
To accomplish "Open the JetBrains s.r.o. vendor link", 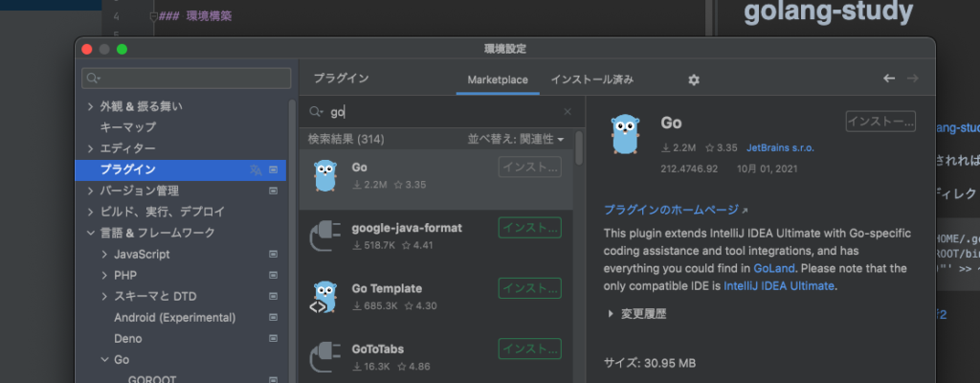I will 780,148.
